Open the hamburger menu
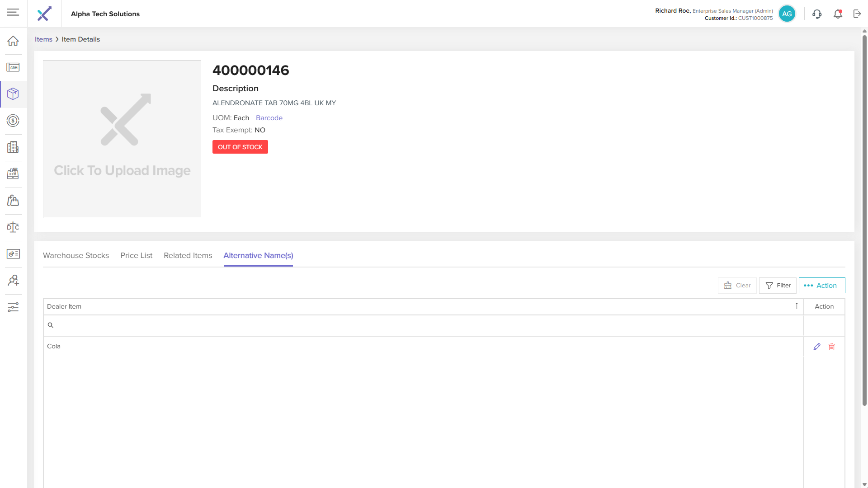868x488 pixels. [x=13, y=12]
